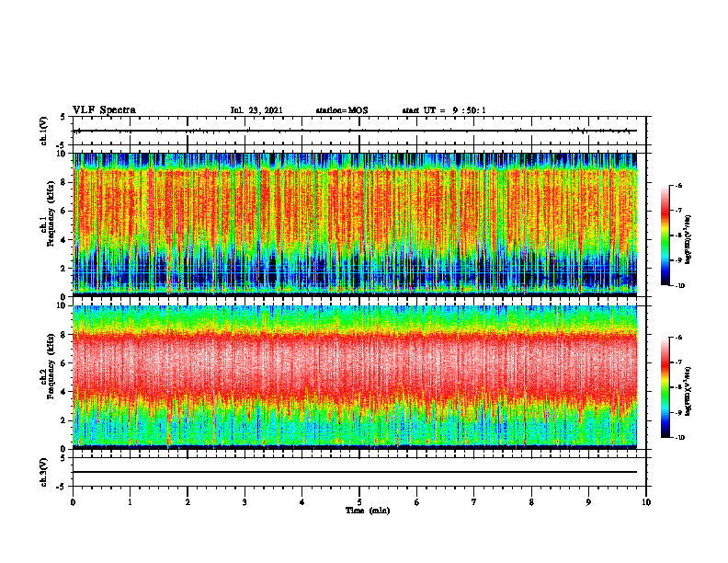728x563 pixels.
Task: Select the date text "Jul. 23, 2021"
Action: pos(256,110)
